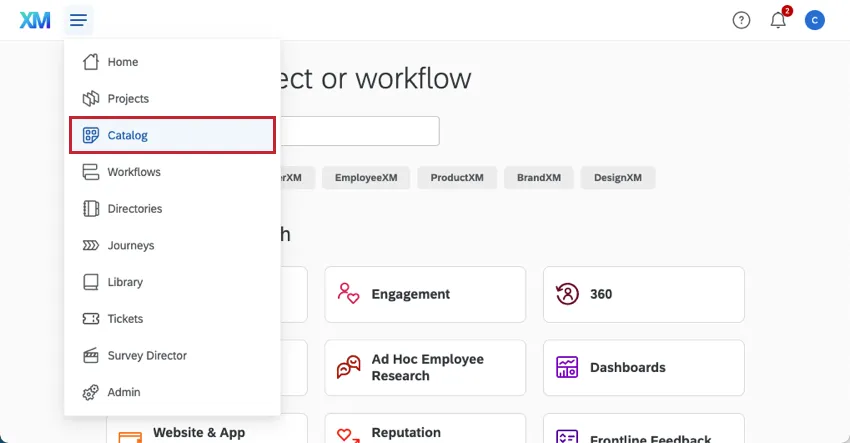Image resolution: width=850 pixels, height=443 pixels.
Task: Toggle the hamburger navigation menu
Action: (x=79, y=20)
